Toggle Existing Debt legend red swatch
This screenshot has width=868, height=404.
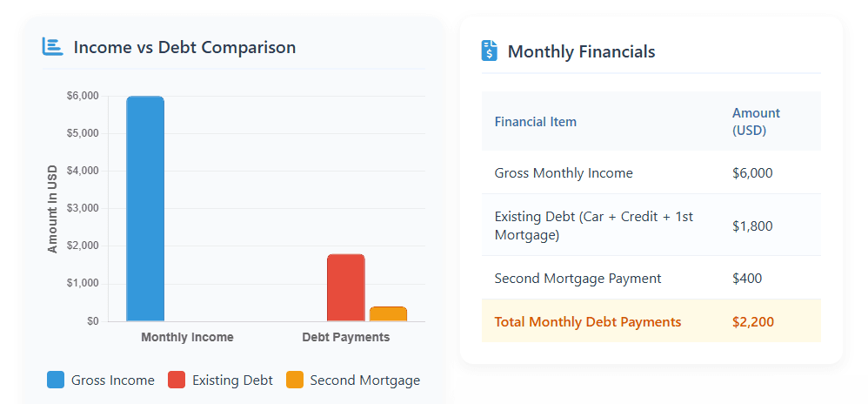(177, 380)
